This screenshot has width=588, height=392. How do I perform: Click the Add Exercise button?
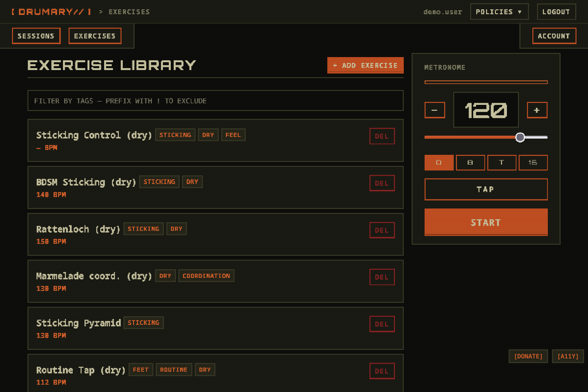365,65
